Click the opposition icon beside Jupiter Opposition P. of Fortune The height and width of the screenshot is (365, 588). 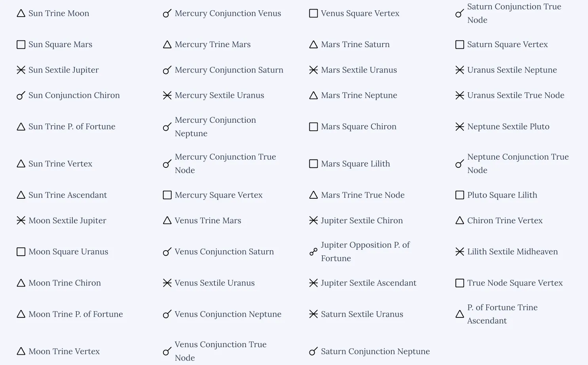tap(313, 252)
